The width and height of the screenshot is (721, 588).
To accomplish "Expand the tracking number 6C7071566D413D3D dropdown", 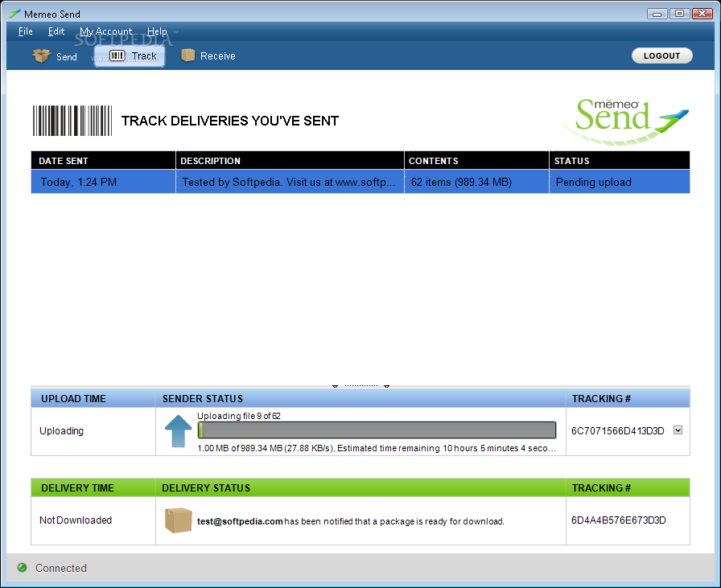I will [678, 430].
